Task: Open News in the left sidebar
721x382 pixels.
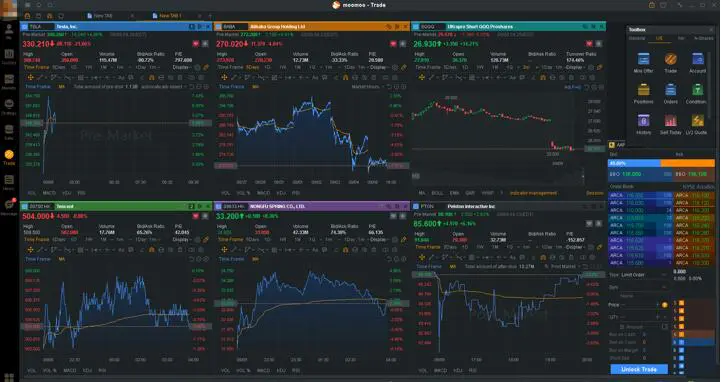Action: [x=9, y=182]
